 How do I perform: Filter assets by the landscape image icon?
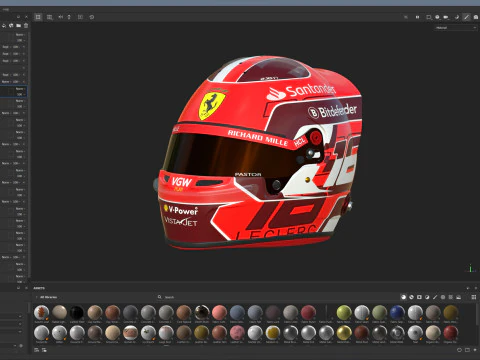[x=459, y=297]
